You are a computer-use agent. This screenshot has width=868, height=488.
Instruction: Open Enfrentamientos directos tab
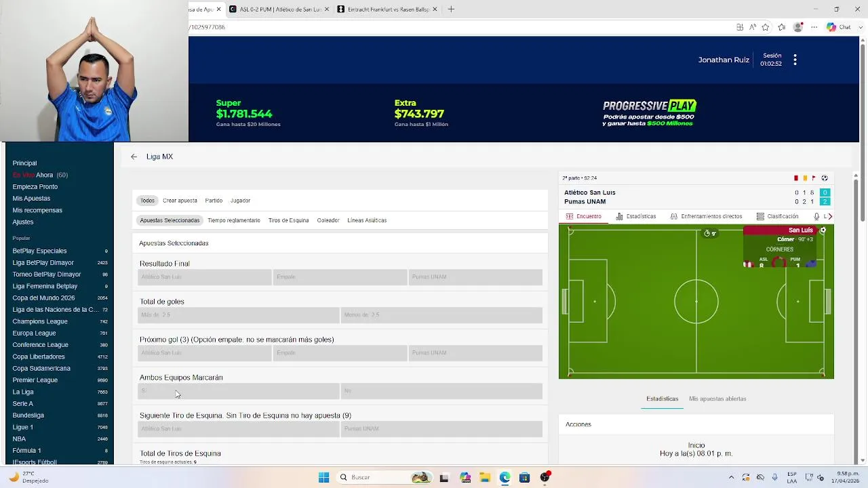(x=706, y=216)
